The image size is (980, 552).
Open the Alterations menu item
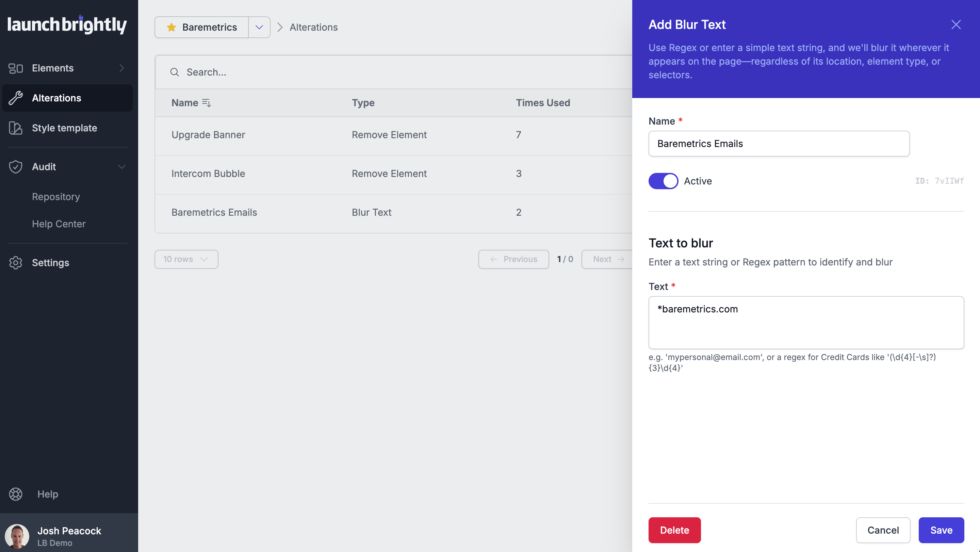(x=67, y=98)
